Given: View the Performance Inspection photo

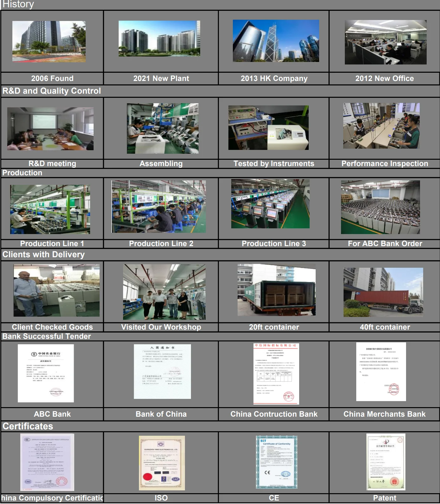Looking at the screenshot, I should [x=381, y=126].
